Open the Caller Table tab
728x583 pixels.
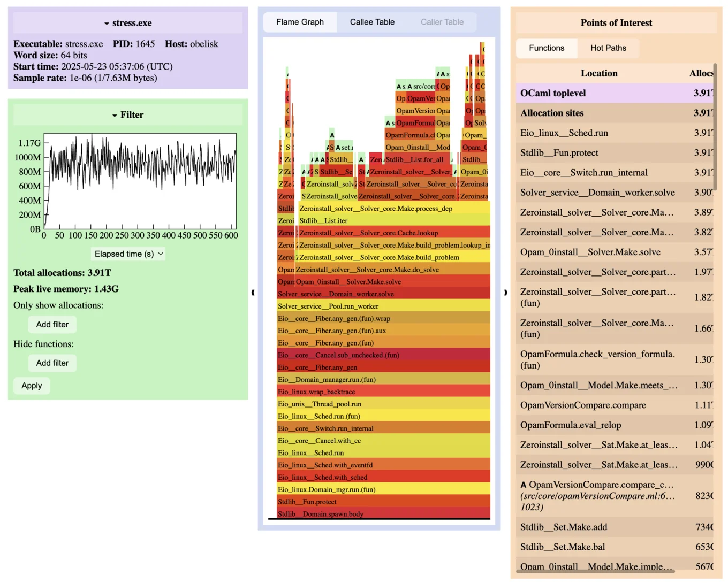442,22
